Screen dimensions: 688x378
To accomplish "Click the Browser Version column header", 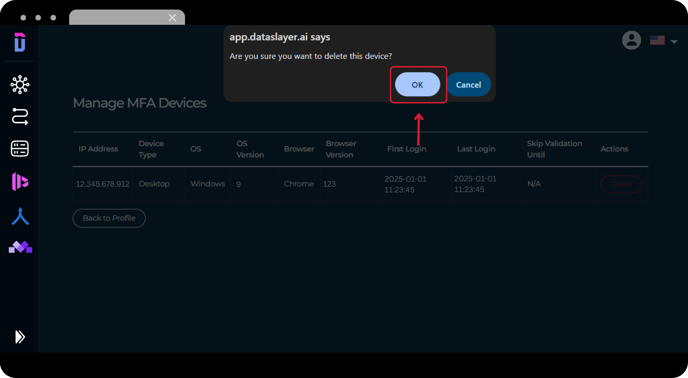I will pyautogui.click(x=340, y=149).
